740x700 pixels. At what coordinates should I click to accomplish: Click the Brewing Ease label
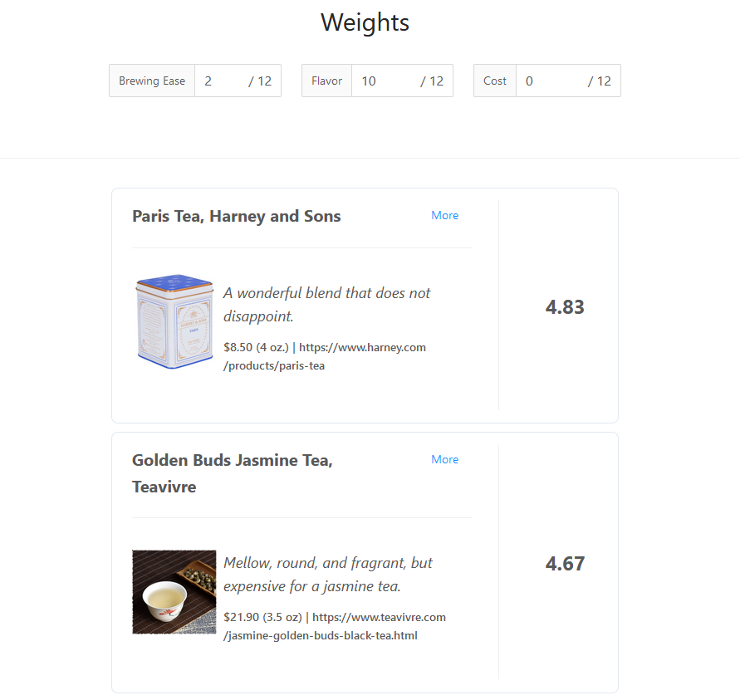click(x=152, y=81)
